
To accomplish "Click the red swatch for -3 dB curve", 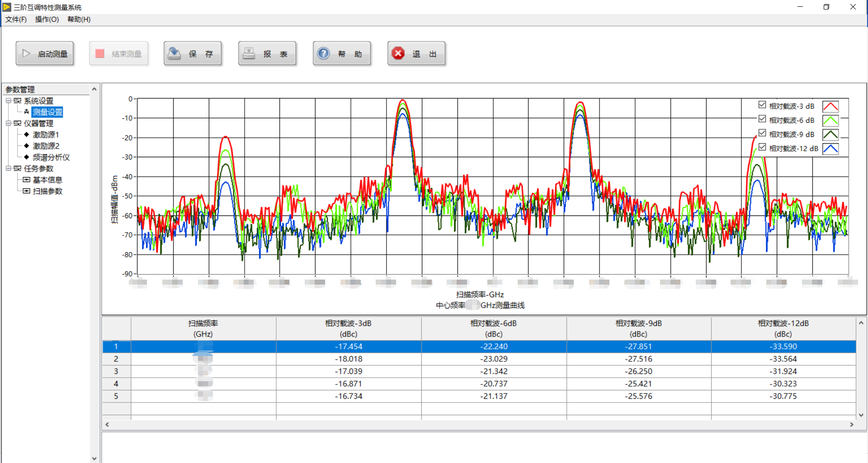I will pyautogui.click(x=830, y=107).
